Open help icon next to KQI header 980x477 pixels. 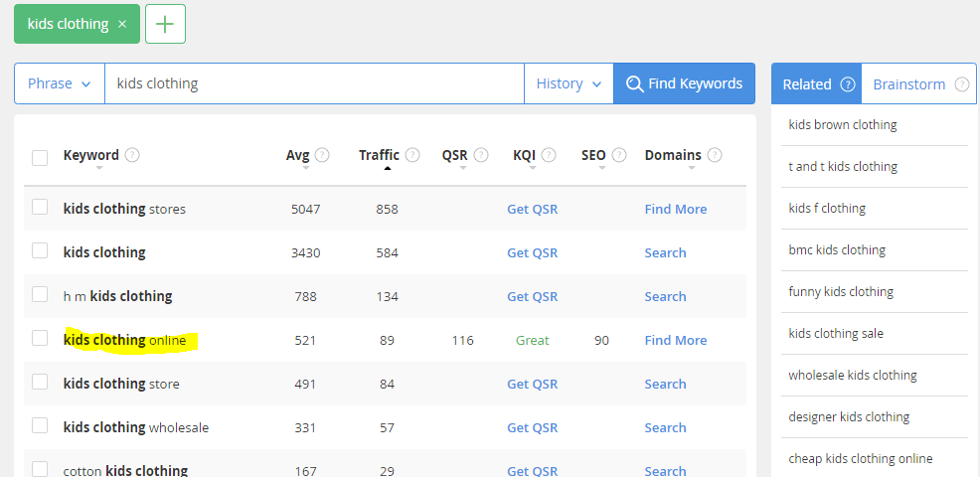(x=548, y=155)
